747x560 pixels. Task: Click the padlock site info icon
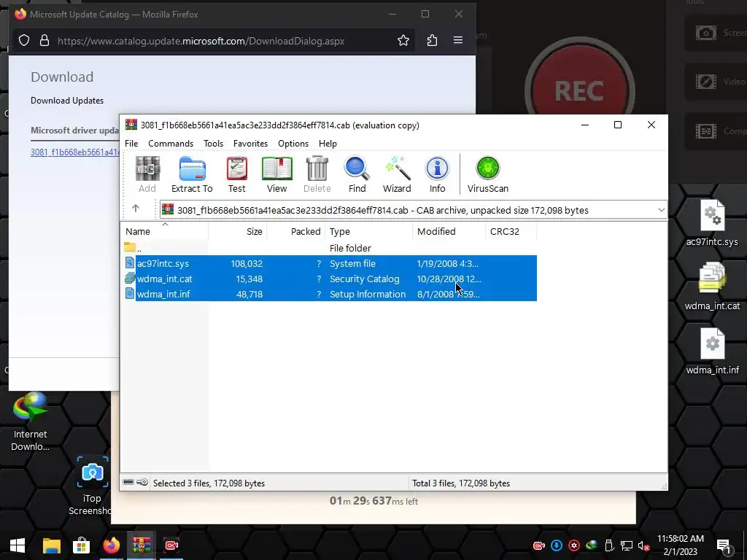pyautogui.click(x=44, y=41)
